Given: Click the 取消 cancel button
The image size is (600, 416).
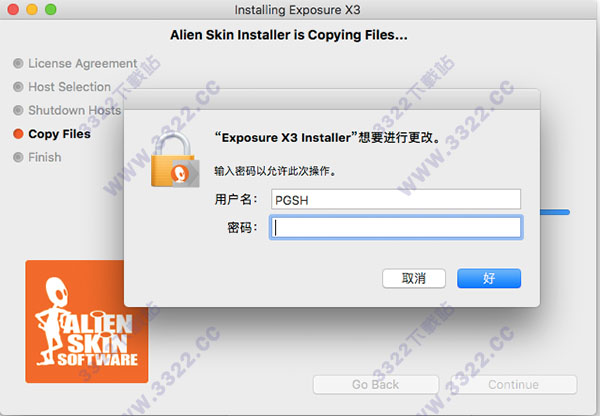Looking at the screenshot, I should click(414, 278).
